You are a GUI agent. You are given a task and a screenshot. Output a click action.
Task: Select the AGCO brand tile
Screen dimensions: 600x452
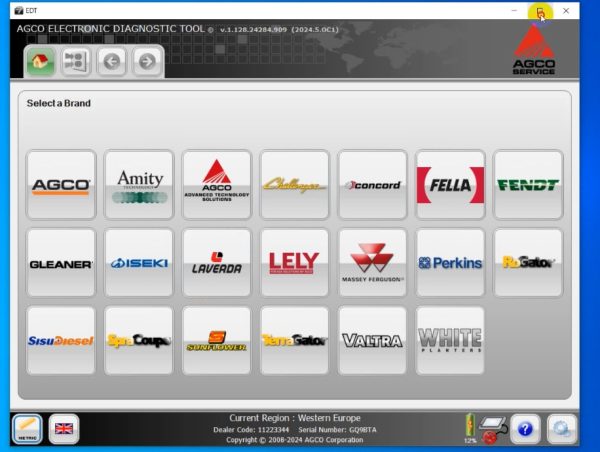point(61,185)
